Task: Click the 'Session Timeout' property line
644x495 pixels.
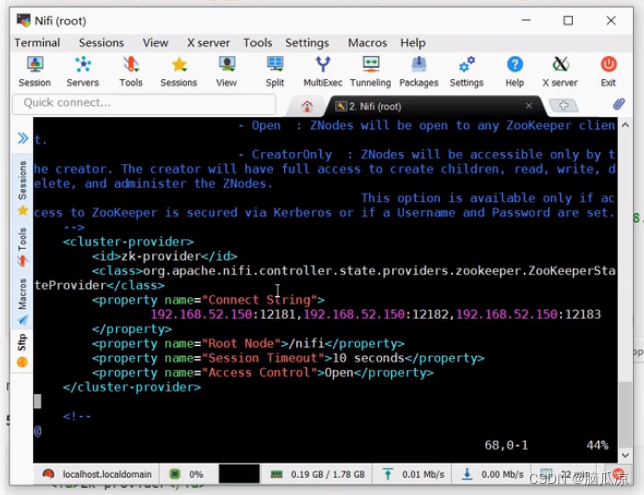Action: [288, 358]
